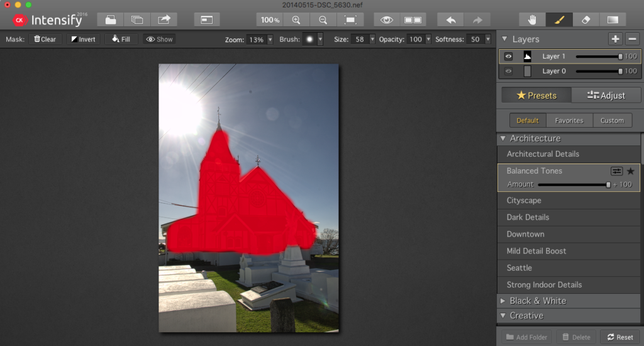Click the zoom out magnifier icon
This screenshot has width=644, height=346.
coord(323,20)
